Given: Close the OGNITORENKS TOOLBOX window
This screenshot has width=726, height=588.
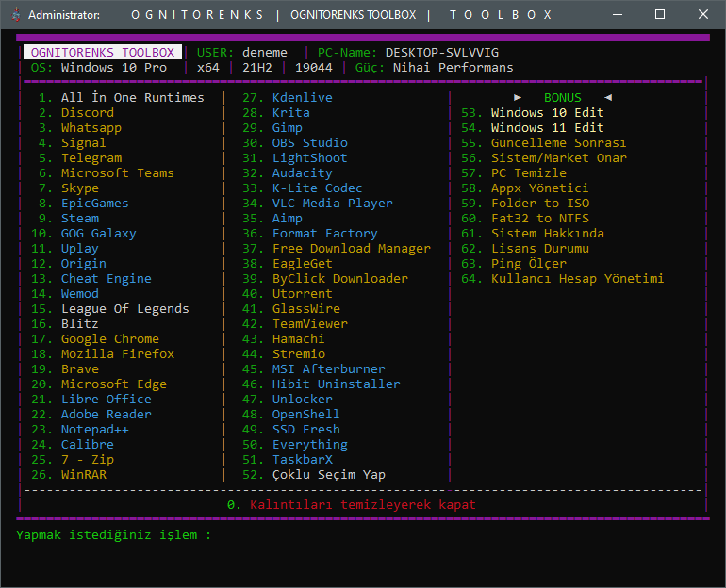Looking at the screenshot, I should (702, 14).
